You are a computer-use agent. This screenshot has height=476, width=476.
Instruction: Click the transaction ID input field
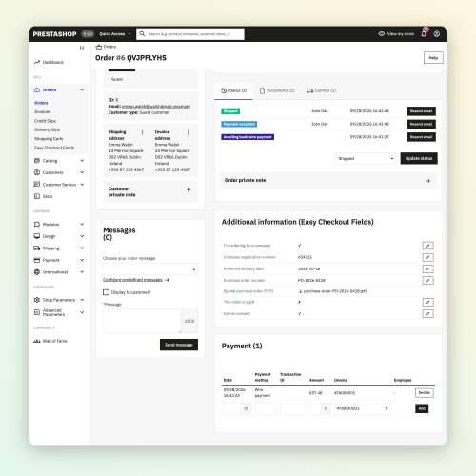(x=293, y=408)
